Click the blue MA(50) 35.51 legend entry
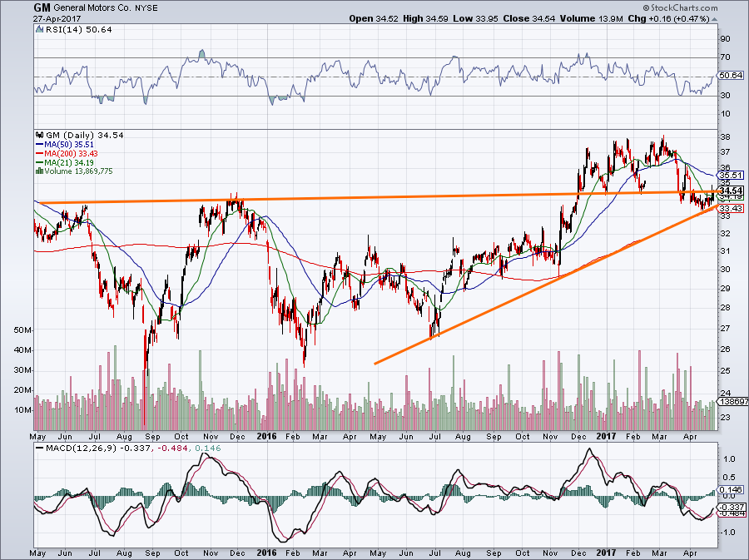The image size is (749, 560). (x=65, y=145)
